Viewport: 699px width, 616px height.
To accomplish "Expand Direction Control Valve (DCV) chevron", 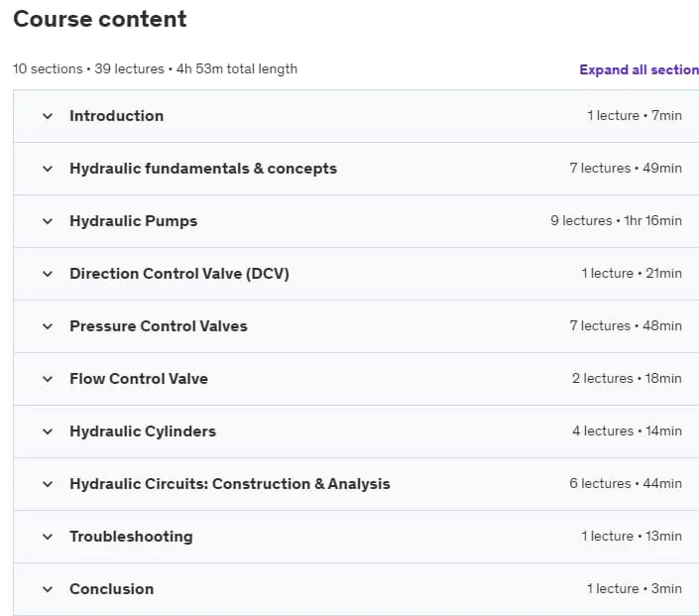I will coord(48,274).
